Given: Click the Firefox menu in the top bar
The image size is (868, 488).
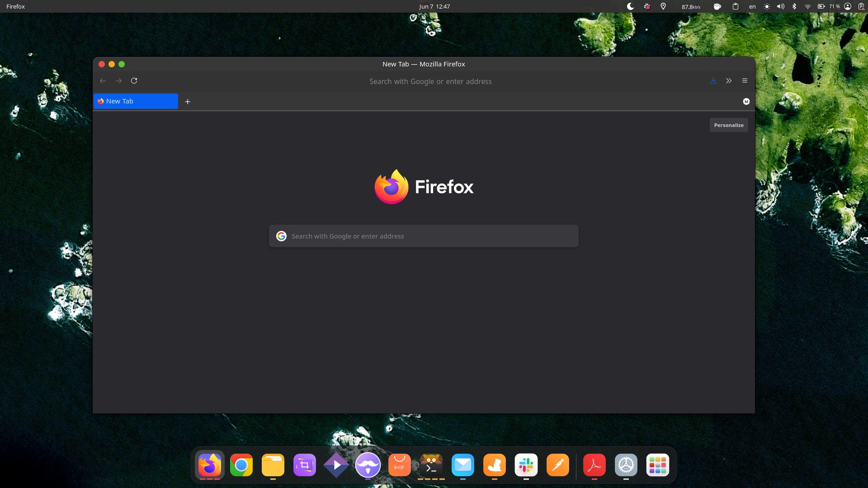Looking at the screenshot, I should tap(15, 6).
